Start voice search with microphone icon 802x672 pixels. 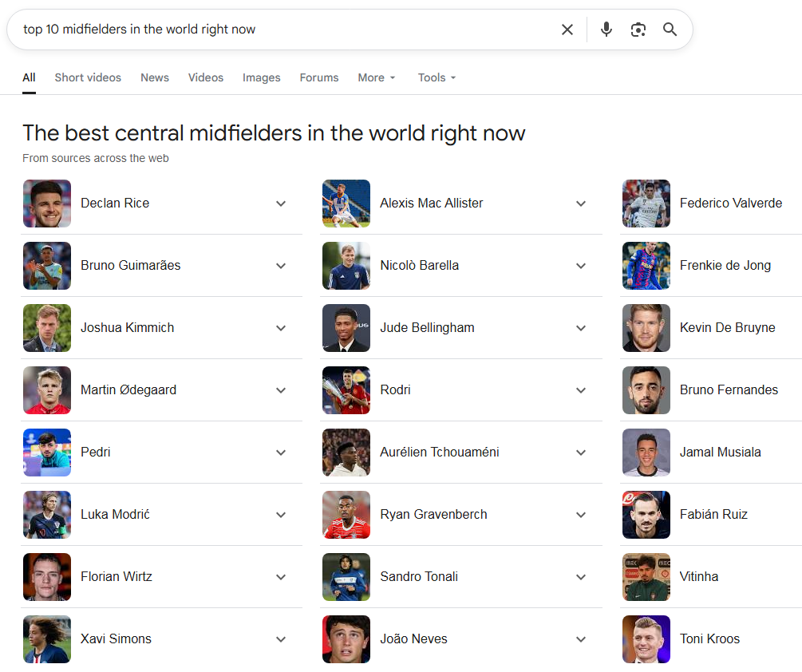[x=606, y=30]
